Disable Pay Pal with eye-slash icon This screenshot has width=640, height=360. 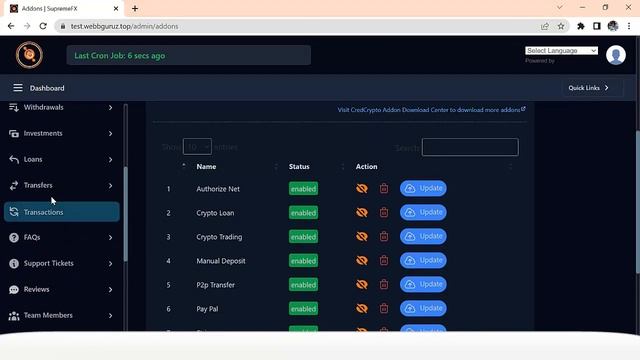tap(362, 308)
